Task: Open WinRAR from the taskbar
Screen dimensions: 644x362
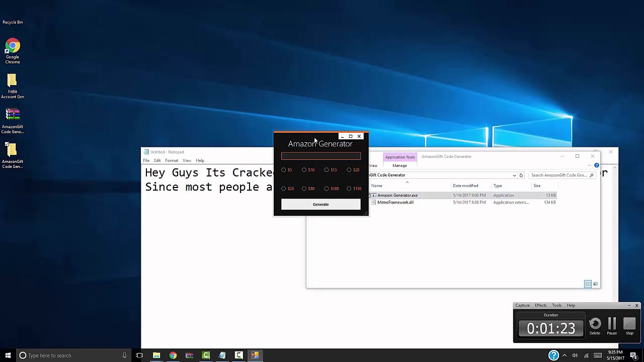Action: (x=189, y=355)
